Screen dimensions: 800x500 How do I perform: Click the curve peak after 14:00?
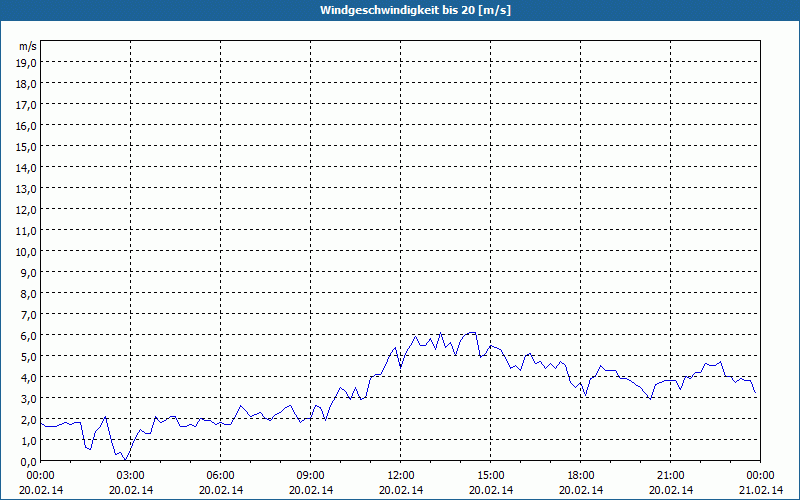coord(471,333)
